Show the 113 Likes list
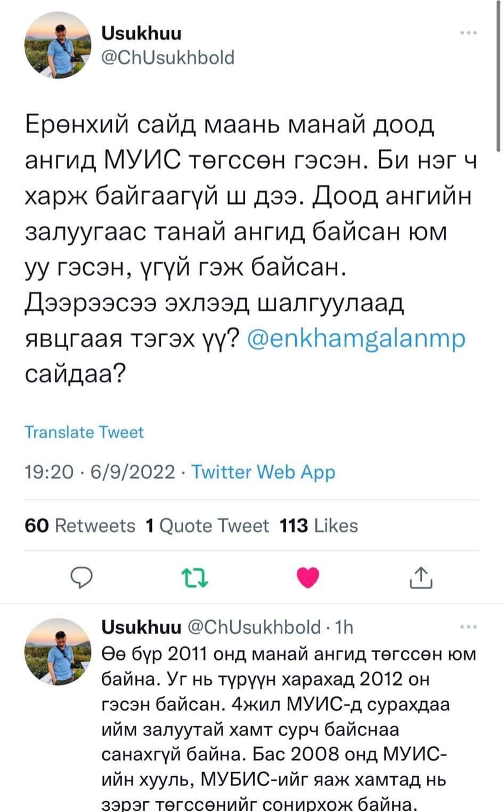 [319, 526]
